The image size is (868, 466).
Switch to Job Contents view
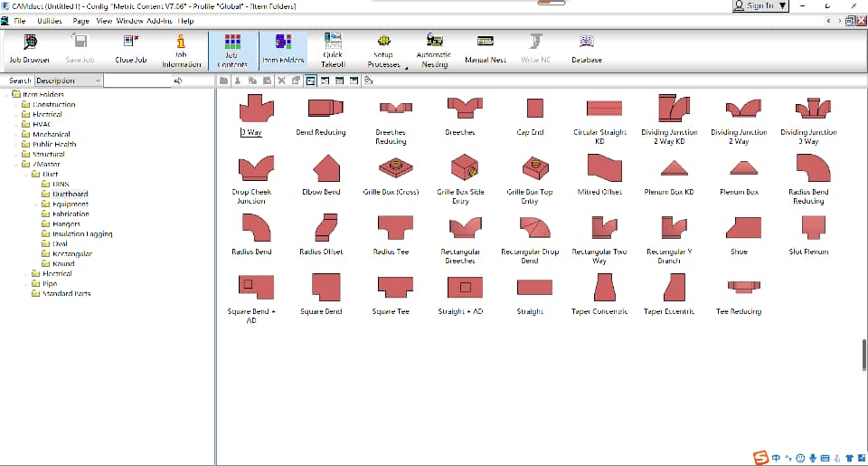coord(232,50)
